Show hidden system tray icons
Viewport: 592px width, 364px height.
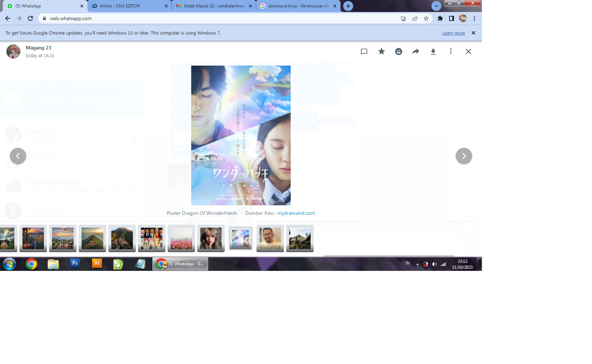(417, 264)
